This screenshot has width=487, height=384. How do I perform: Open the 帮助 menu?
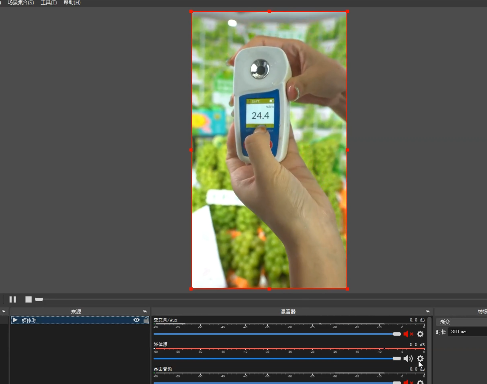pyautogui.click(x=72, y=2)
